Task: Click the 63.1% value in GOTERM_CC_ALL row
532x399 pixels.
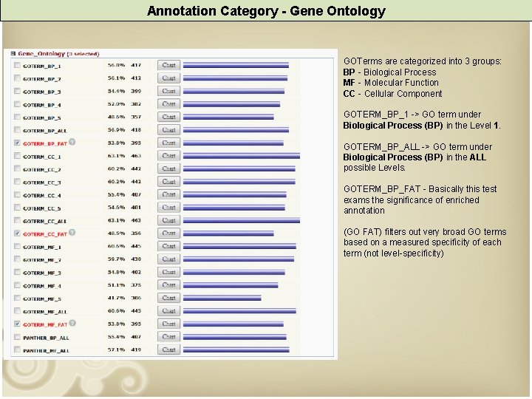Action: coord(117,220)
